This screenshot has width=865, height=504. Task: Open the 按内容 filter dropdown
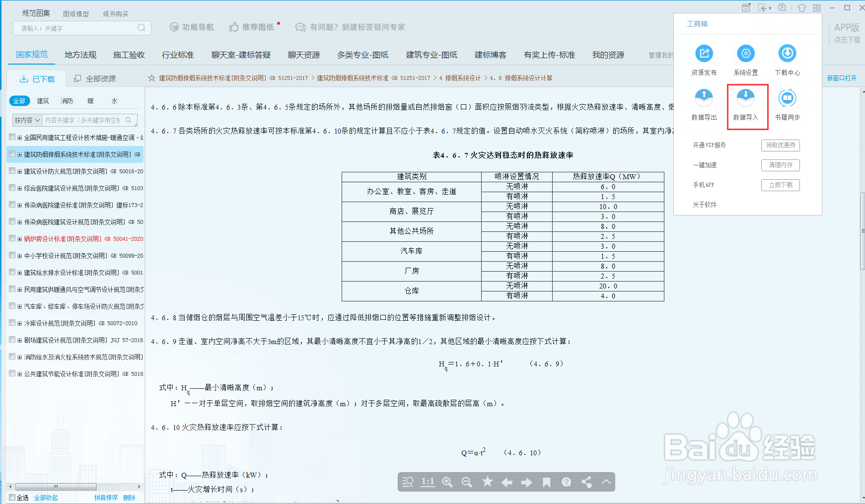(26, 120)
